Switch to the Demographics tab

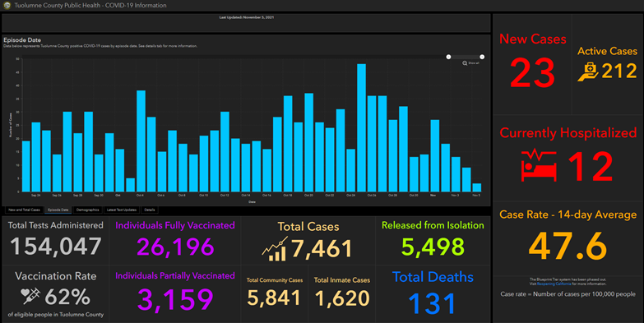(87, 210)
